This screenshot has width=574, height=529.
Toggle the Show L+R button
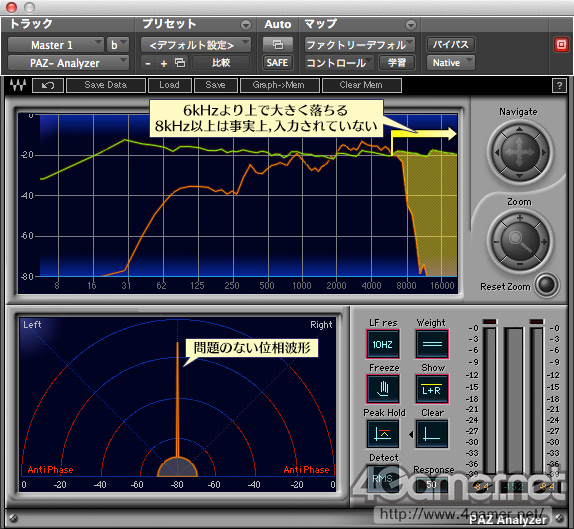[x=432, y=389]
